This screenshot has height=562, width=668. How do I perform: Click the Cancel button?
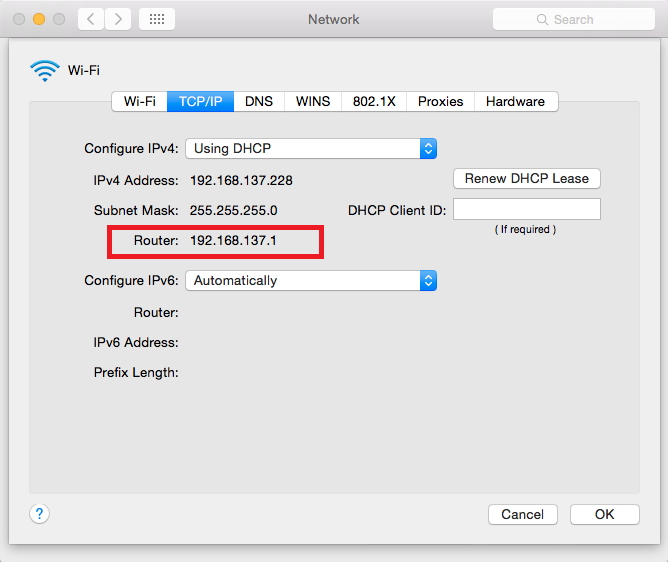(x=523, y=515)
